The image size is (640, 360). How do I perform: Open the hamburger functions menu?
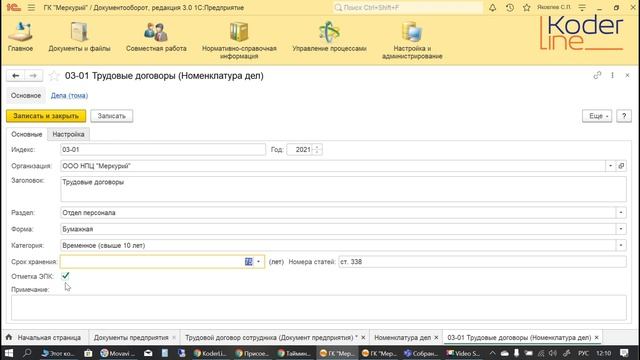coord(31,7)
